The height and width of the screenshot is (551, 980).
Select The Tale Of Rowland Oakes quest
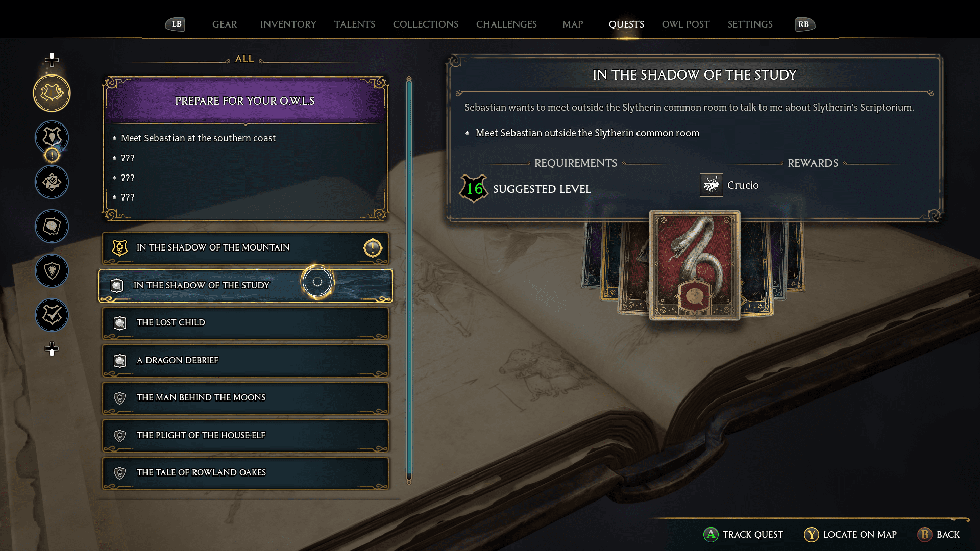(246, 472)
